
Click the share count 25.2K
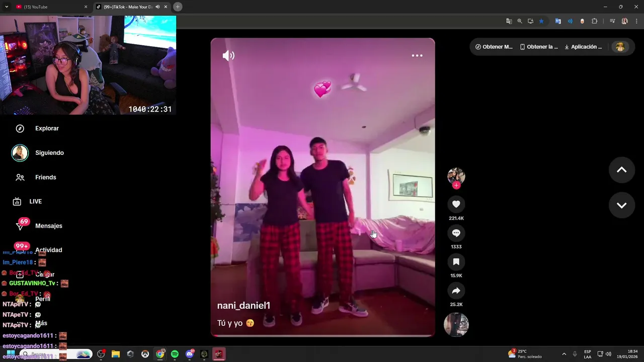point(456,305)
